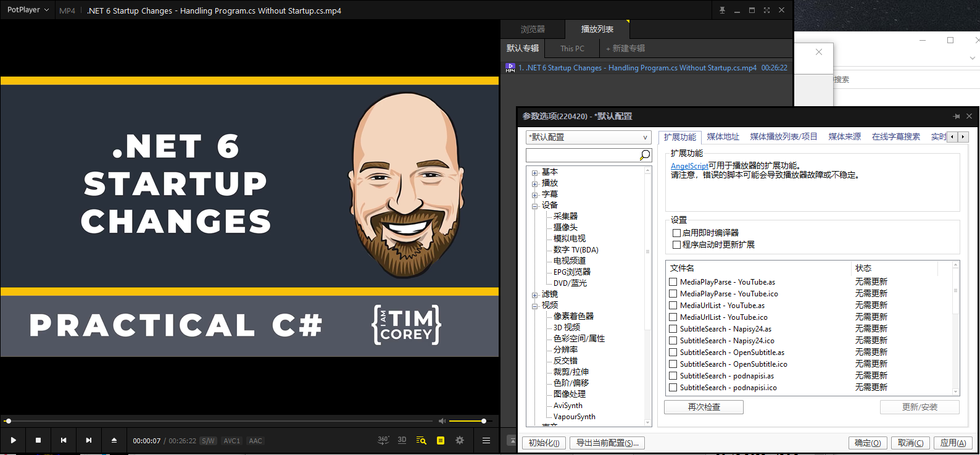Mute audio with the speaker icon
This screenshot has width=980, height=455.
442,421
